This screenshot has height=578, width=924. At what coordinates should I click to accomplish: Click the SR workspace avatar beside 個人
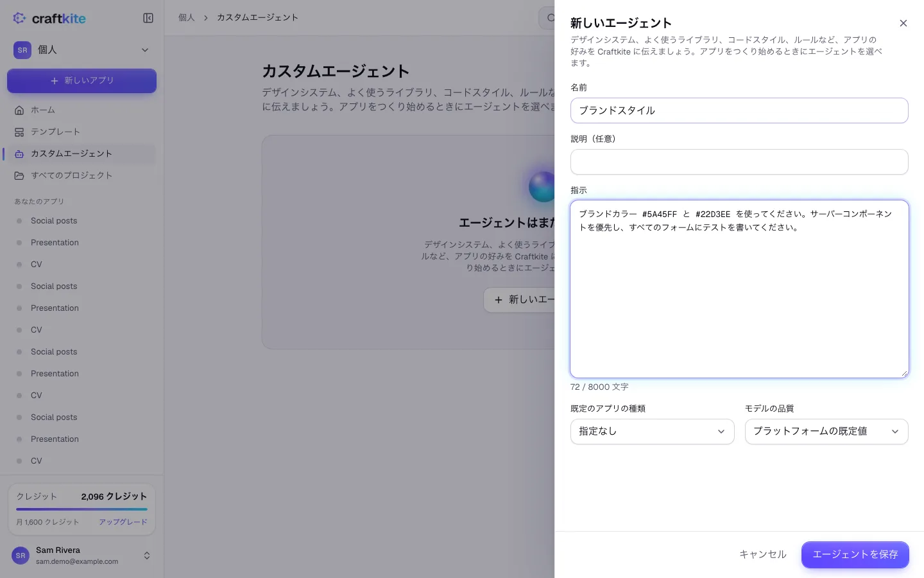pos(22,50)
